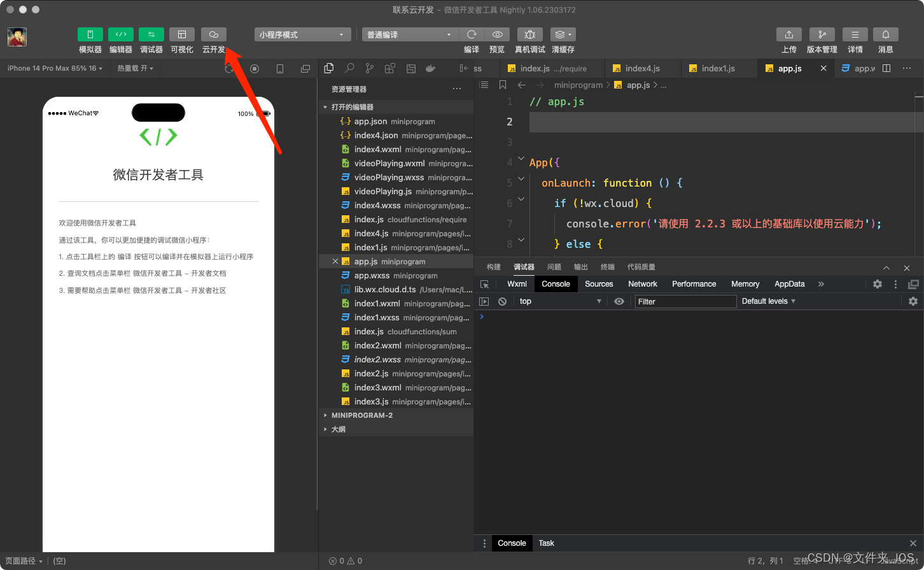Image resolution: width=924 pixels, height=570 pixels.
Task: Fold the App({ block at line 4
Action: coord(521,159)
